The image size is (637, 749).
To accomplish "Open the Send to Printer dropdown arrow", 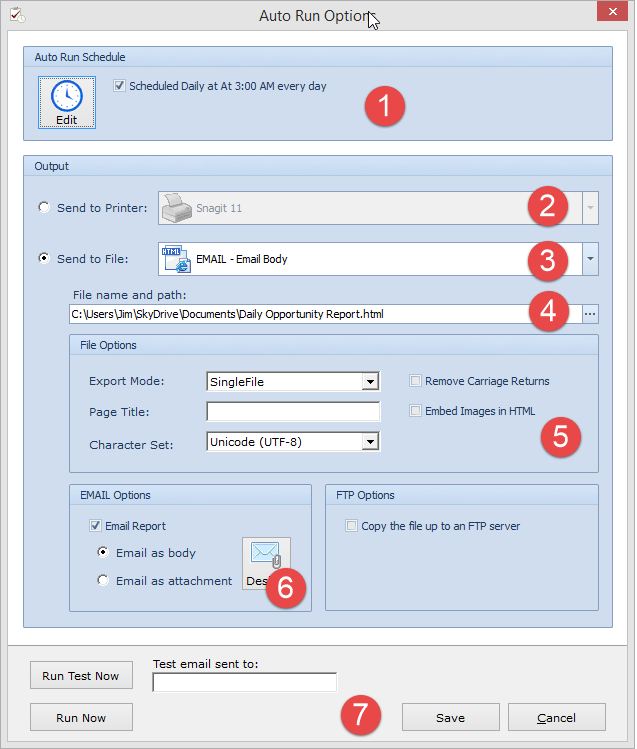I will click(x=590, y=208).
